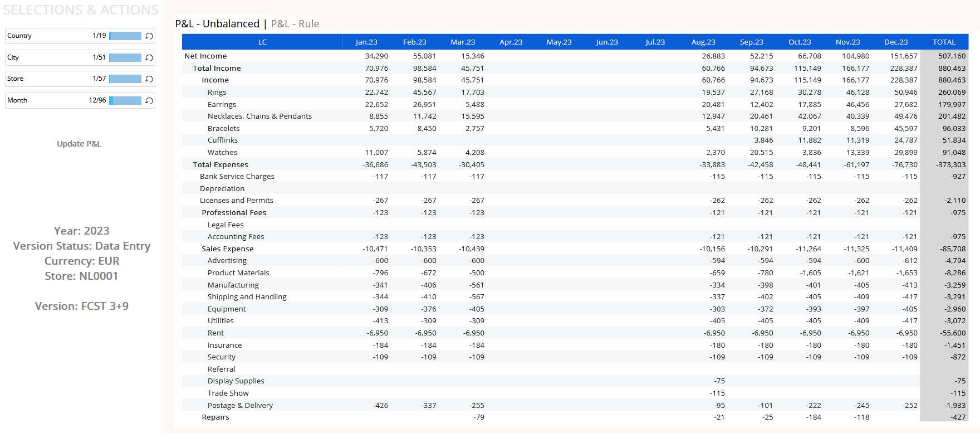Select the Rent row label
This screenshot has height=433, width=980.
[215, 333]
